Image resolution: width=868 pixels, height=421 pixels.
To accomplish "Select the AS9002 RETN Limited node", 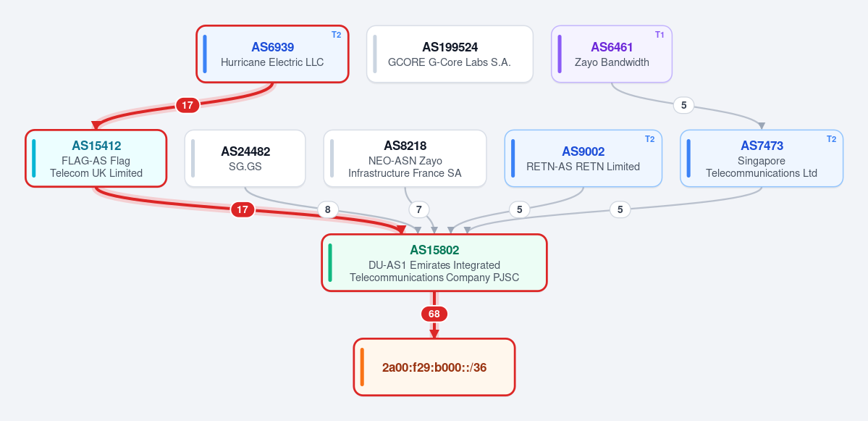I will [x=583, y=159].
